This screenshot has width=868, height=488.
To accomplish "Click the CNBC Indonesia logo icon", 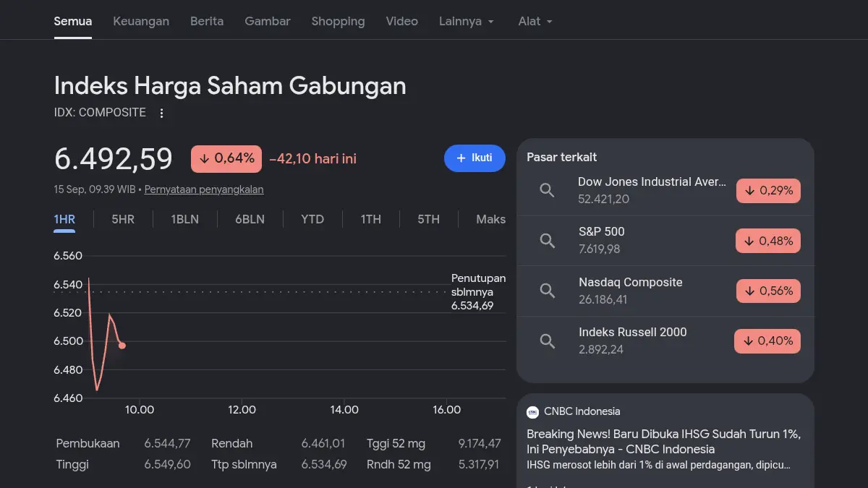I will pyautogui.click(x=533, y=412).
